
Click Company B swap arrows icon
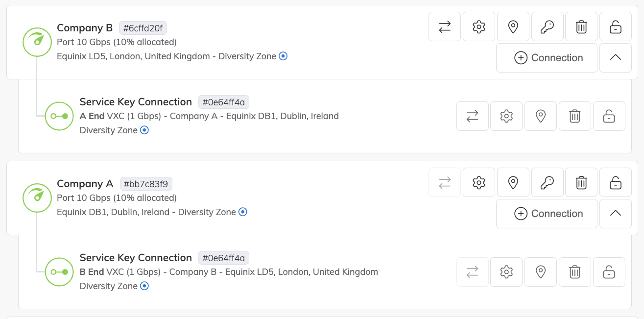coord(445,26)
